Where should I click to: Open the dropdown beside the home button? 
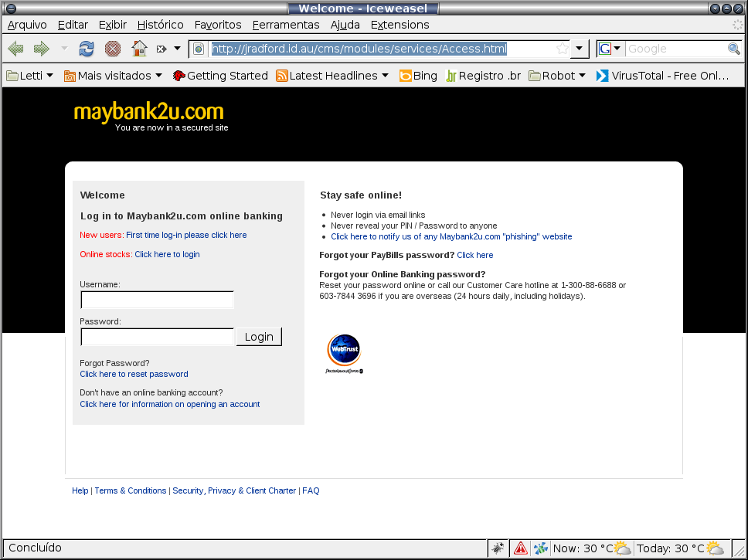pyautogui.click(x=177, y=49)
